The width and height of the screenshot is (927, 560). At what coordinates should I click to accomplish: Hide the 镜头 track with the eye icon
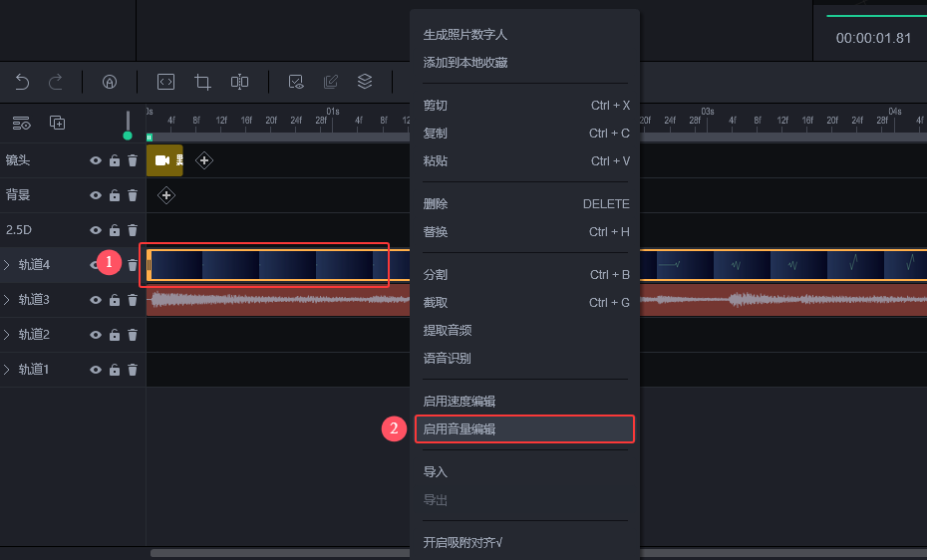96,160
